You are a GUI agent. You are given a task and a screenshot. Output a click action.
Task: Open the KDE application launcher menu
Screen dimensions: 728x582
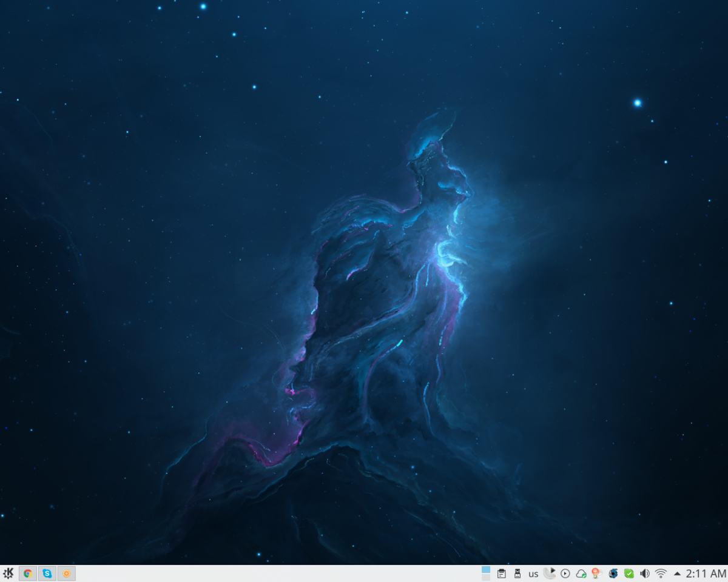coord(8,573)
